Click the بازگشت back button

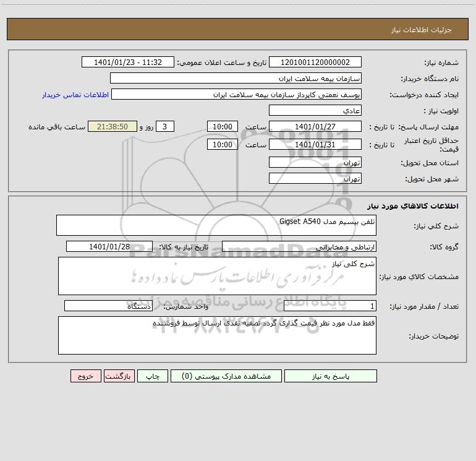[x=119, y=376]
